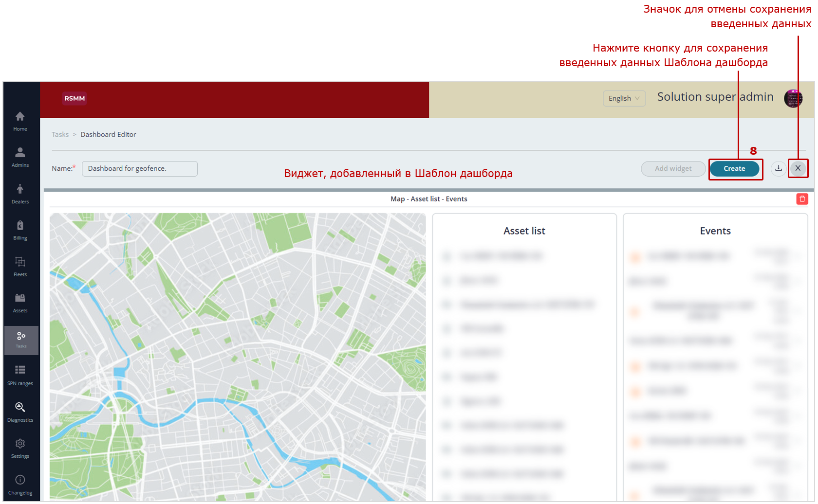This screenshot has height=504, width=818.
Task: Go to Admins in sidebar
Action: coord(20,157)
